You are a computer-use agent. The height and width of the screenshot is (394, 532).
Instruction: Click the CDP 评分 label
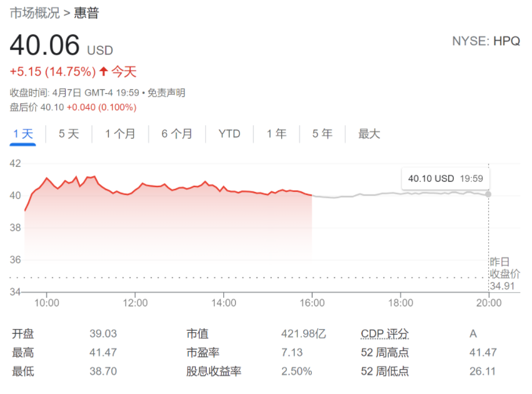[x=384, y=334]
